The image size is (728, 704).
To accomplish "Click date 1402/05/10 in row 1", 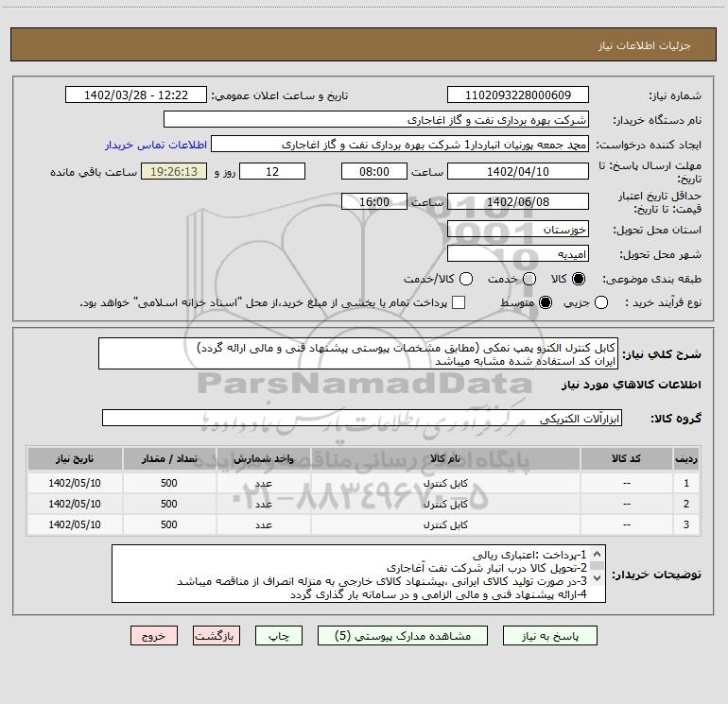I will click(75, 483).
